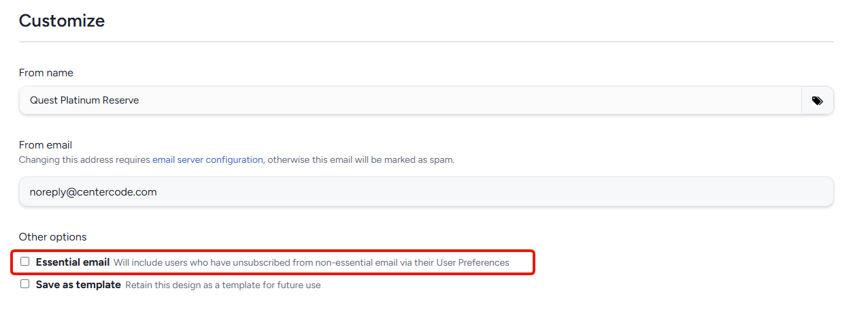Click the divider line under Customize
This screenshot has height=327, width=868.
426,42
